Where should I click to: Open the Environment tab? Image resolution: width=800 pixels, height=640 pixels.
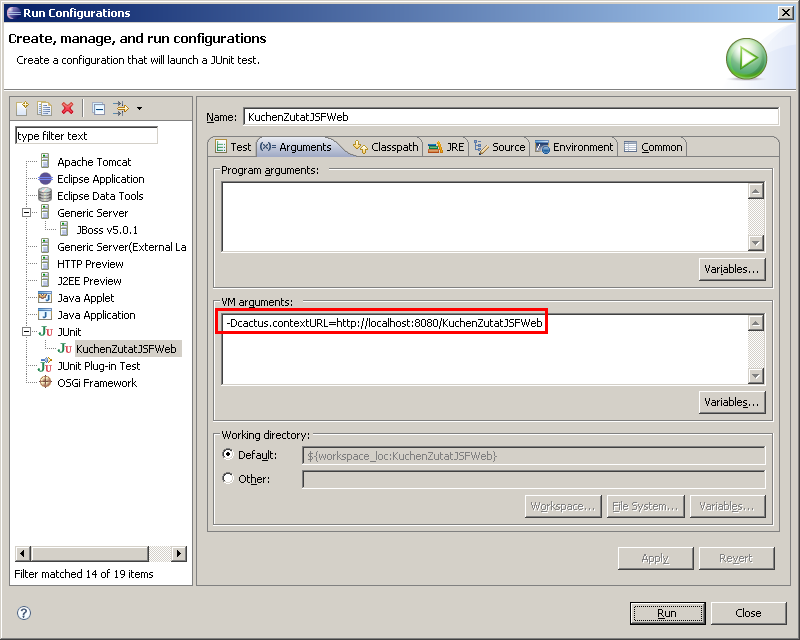coord(574,147)
